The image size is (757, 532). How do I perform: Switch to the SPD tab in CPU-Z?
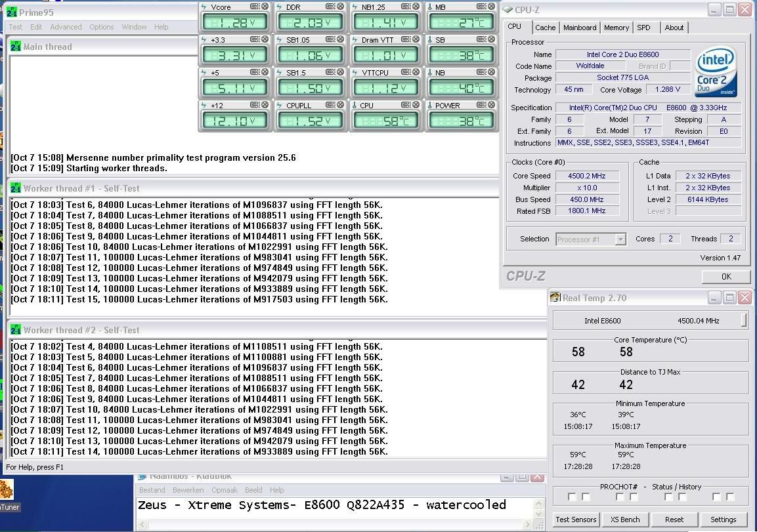click(643, 28)
